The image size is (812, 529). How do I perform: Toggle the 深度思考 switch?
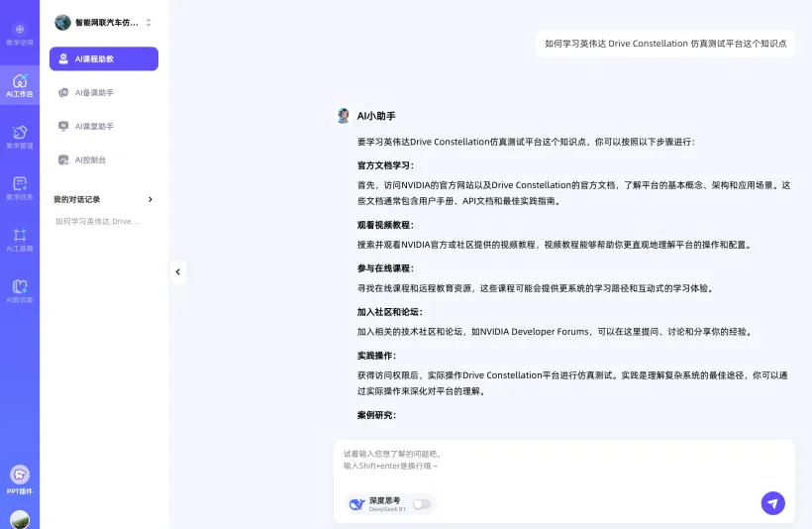422,504
